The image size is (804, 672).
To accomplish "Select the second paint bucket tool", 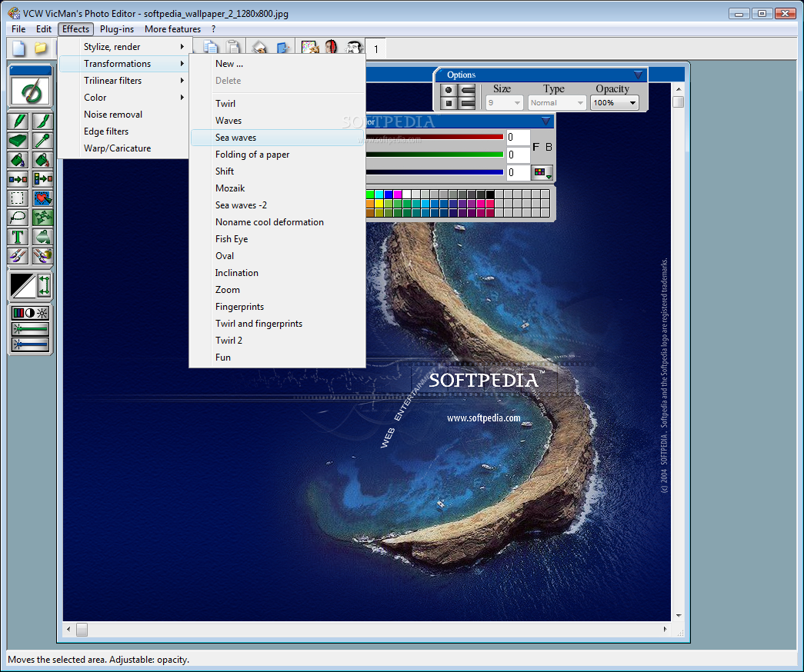I will (x=42, y=160).
